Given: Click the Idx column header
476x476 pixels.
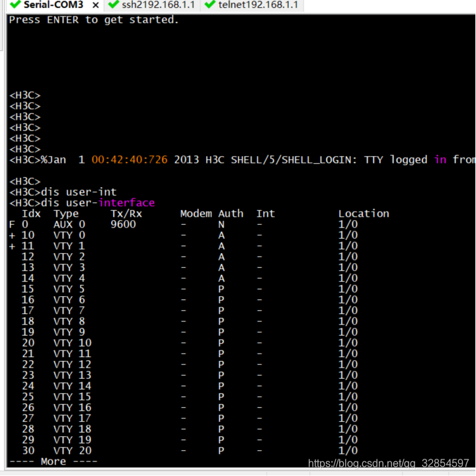Looking at the screenshot, I should point(31,214).
